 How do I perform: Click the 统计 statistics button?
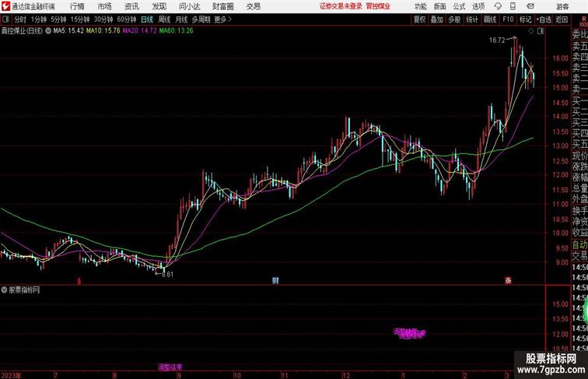coord(472,19)
